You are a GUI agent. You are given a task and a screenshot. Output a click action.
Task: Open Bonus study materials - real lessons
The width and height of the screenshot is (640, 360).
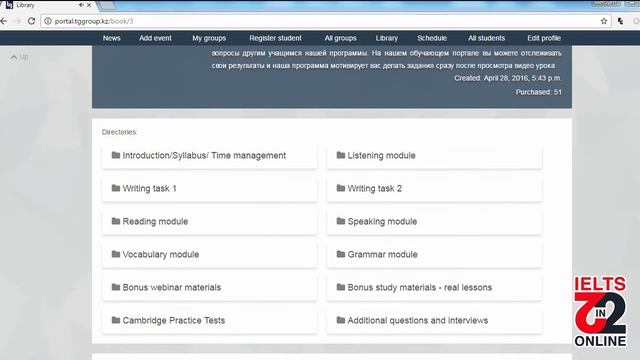tap(434, 288)
